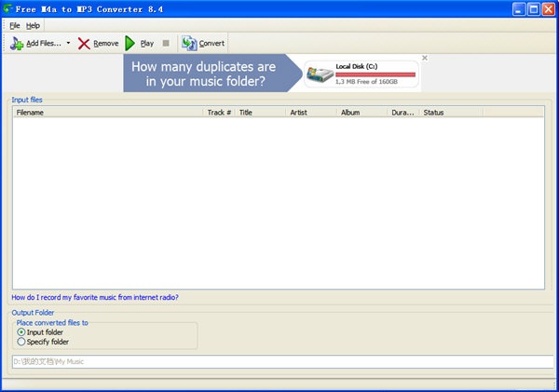The image size is (559, 392).
Task: Sort list by Filename column header
Action: pos(108,113)
